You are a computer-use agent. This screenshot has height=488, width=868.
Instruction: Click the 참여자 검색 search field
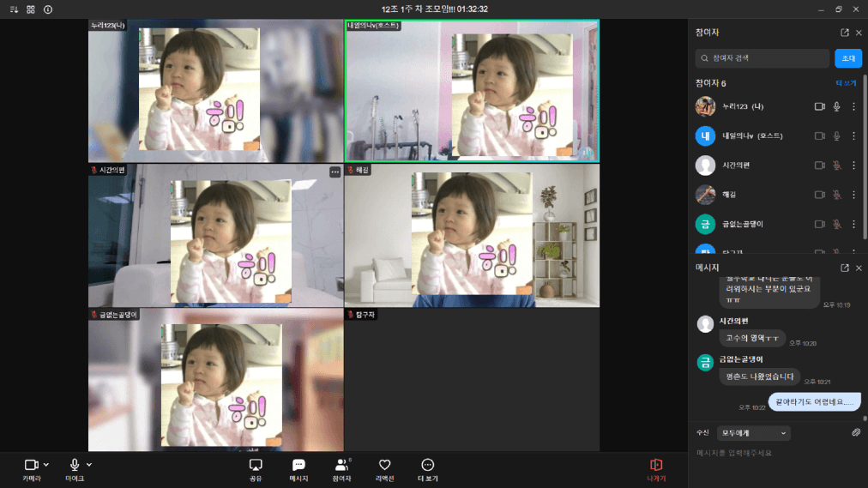(763, 58)
